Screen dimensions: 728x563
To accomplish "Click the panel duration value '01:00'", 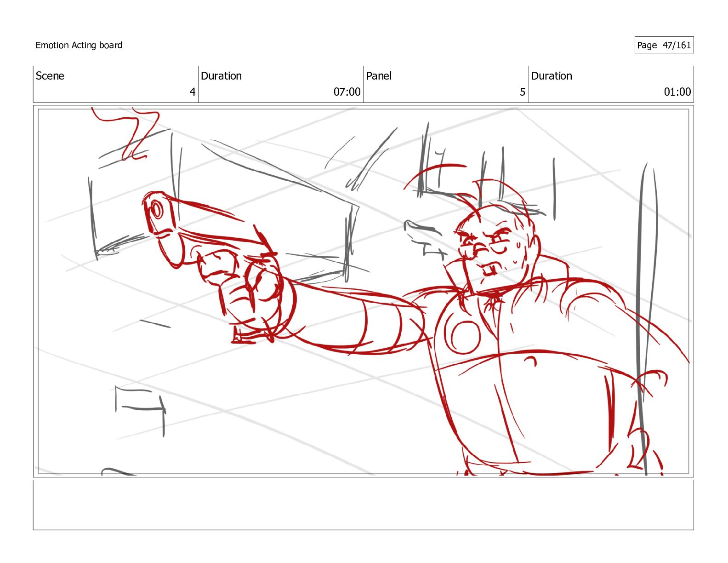I will pyautogui.click(x=677, y=92).
